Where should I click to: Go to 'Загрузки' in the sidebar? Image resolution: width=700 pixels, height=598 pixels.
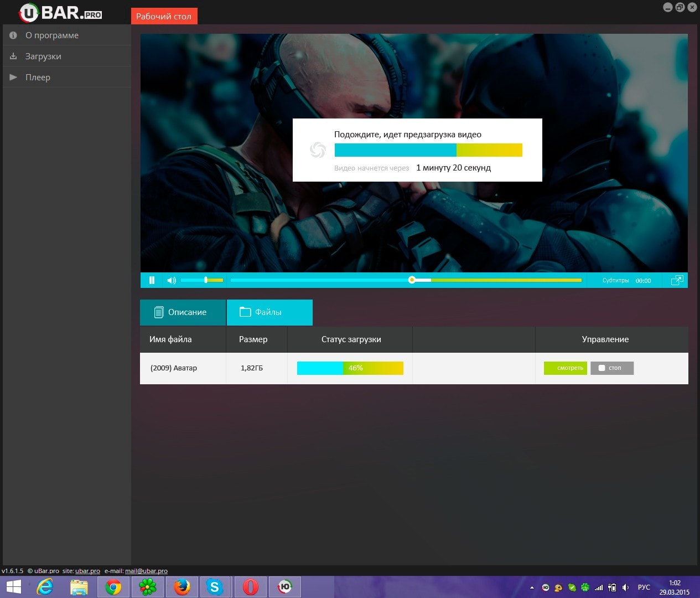[67, 56]
